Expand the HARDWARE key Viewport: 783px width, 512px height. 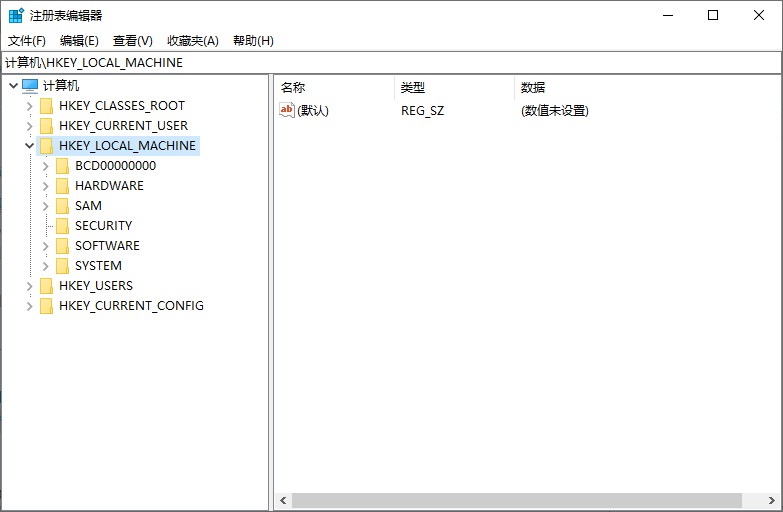[x=46, y=186]
